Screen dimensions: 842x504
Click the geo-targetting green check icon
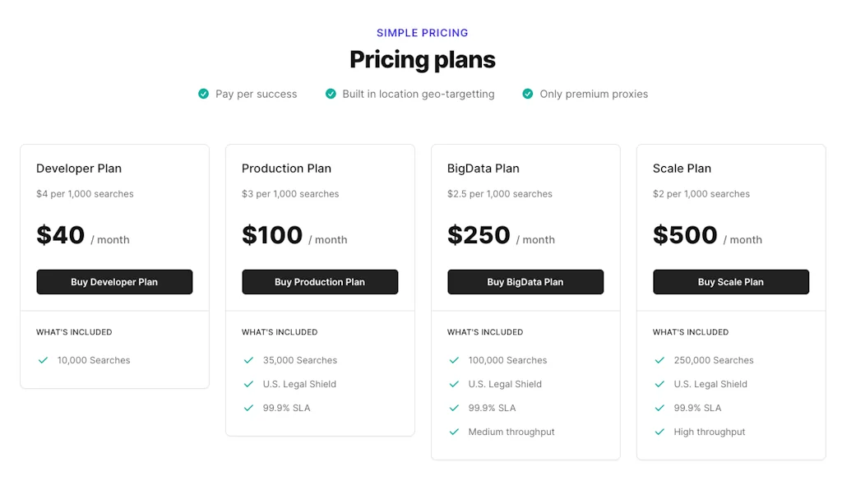pos(331,94)
